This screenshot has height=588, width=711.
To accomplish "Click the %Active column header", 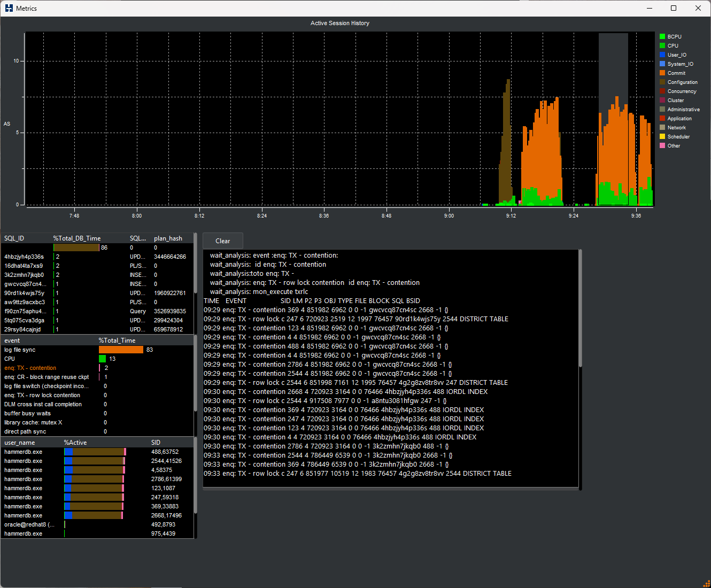I will [x=75, y=443].
